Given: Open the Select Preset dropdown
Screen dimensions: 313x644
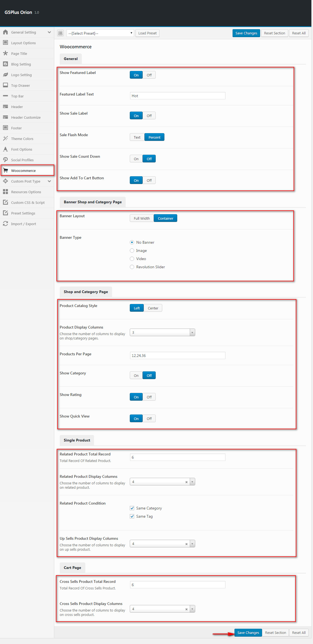Looking at the screenshot, I should 100,33.
